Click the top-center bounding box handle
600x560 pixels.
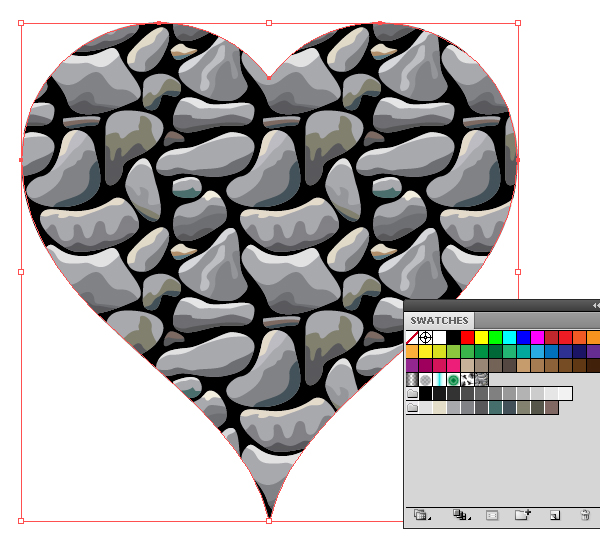click(269, 23)
